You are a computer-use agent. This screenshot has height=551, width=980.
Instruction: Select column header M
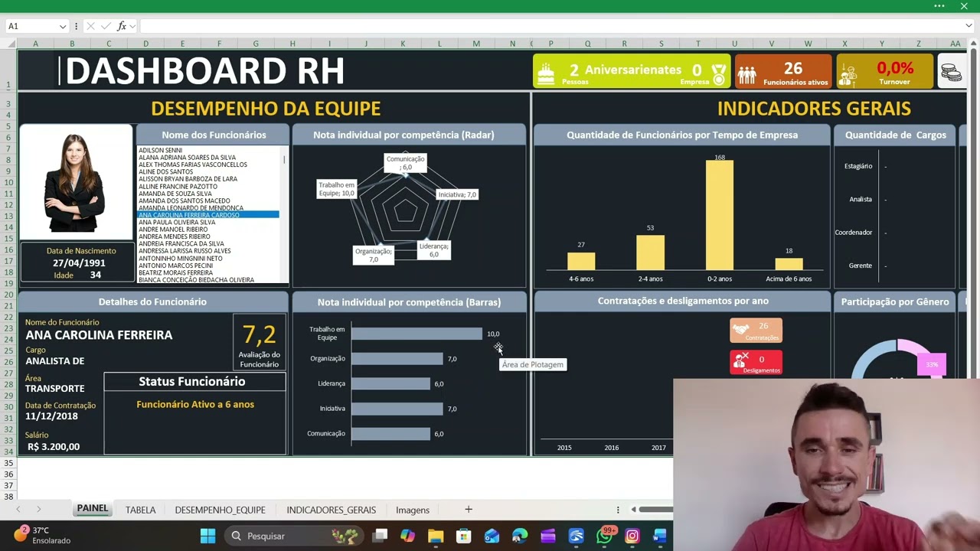475,44
